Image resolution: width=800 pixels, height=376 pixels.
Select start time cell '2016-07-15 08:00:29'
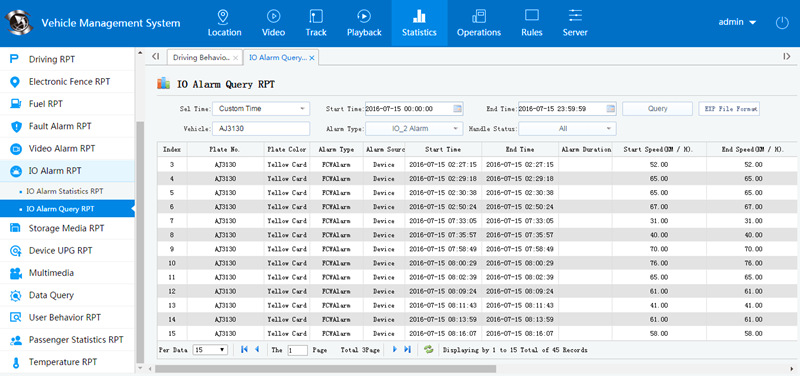443,263
